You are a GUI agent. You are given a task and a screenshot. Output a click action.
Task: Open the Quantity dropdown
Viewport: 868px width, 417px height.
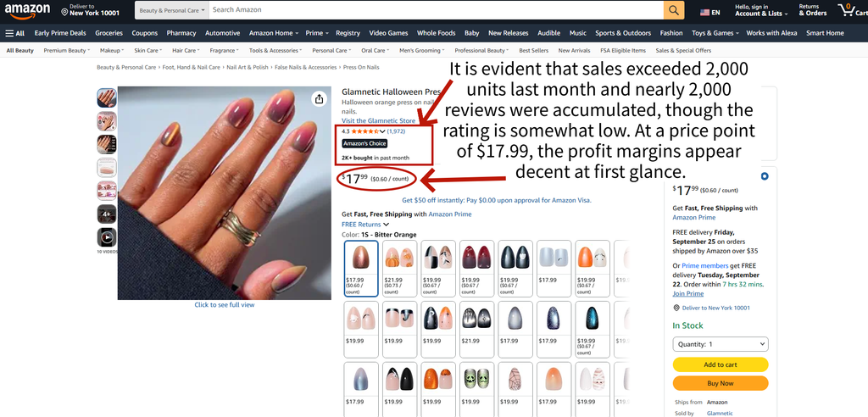[721, 344]
